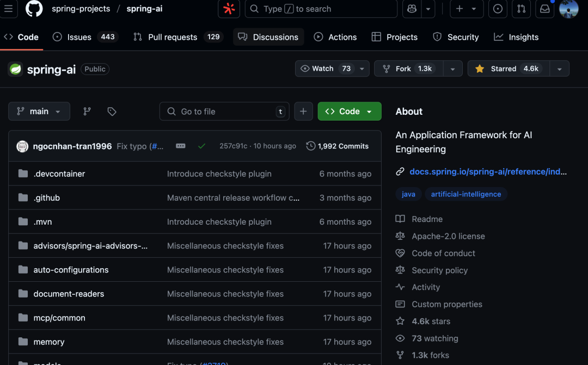This screenshot has width=588, height=365.
Task: Expand the Fork options dropdown arrow
Action: click(x=452, y=69)
